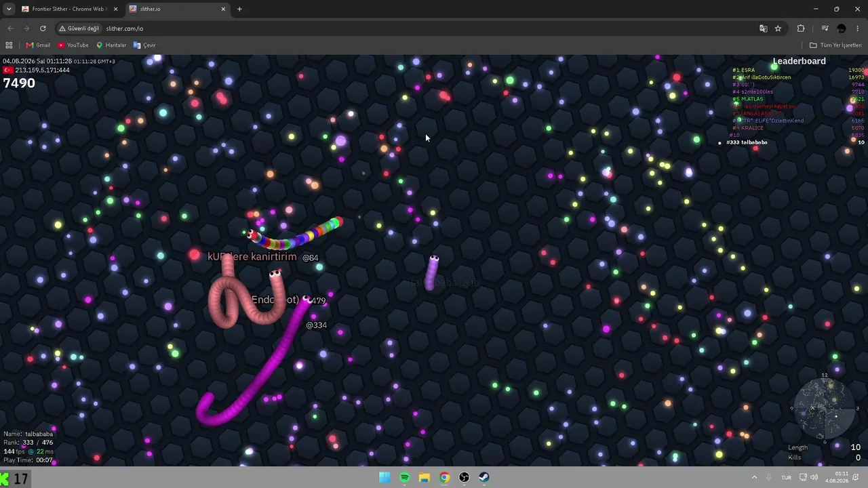Click the microphone icon in the system tray
868x488 pixels.
770,477
